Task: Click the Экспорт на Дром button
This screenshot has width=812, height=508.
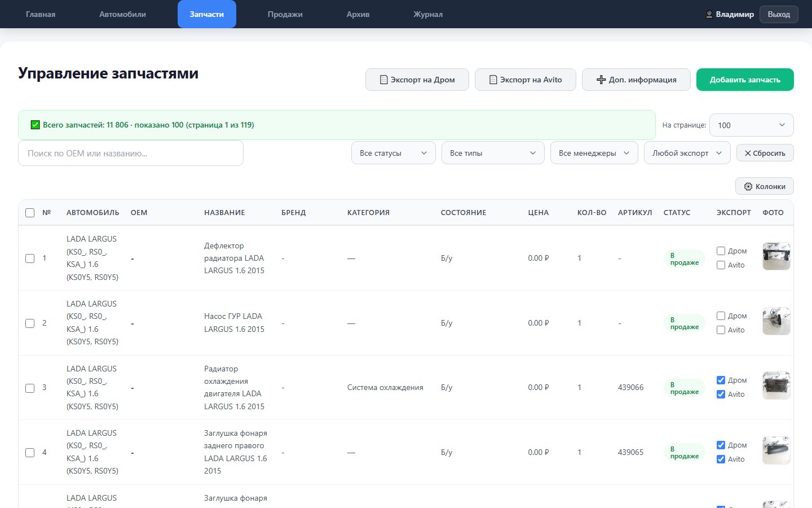Action: click(417, 80)
